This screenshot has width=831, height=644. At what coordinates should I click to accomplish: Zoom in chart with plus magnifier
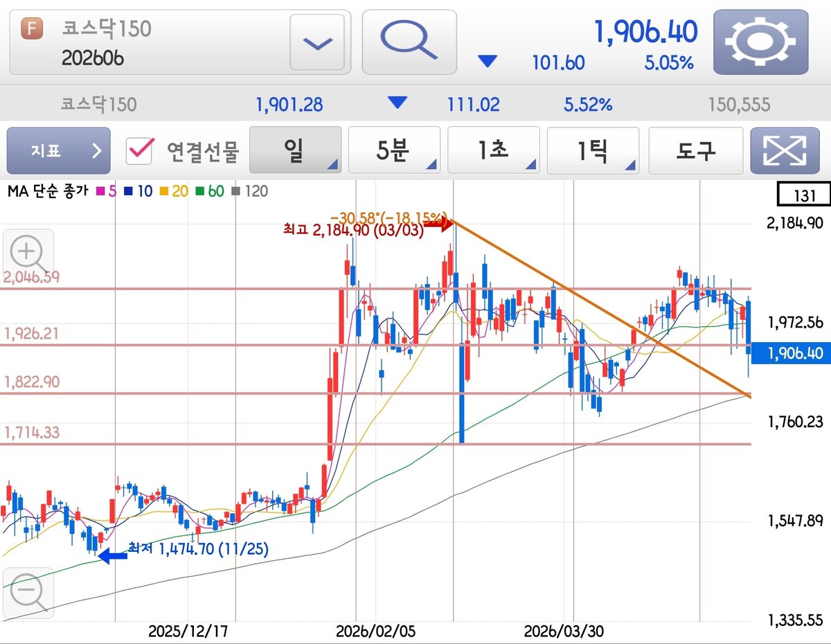tap(28, 253)
